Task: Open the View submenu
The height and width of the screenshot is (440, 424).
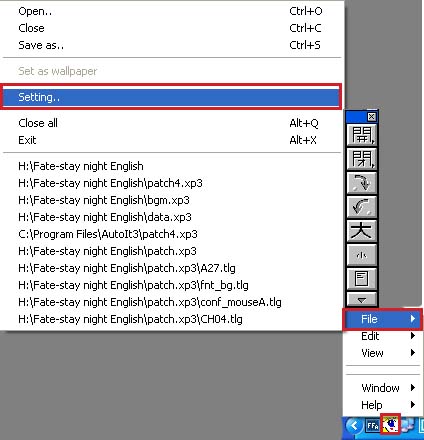Action: pos(383,353)
